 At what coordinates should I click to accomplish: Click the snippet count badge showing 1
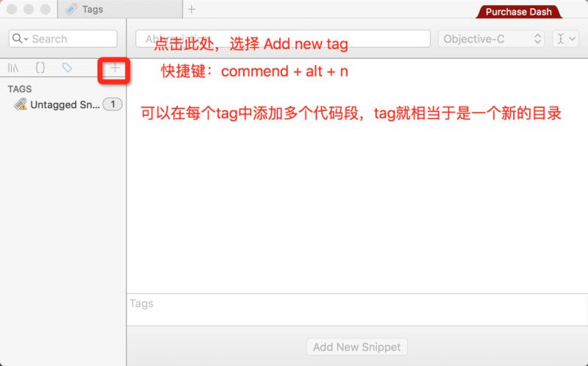[112, 104]
